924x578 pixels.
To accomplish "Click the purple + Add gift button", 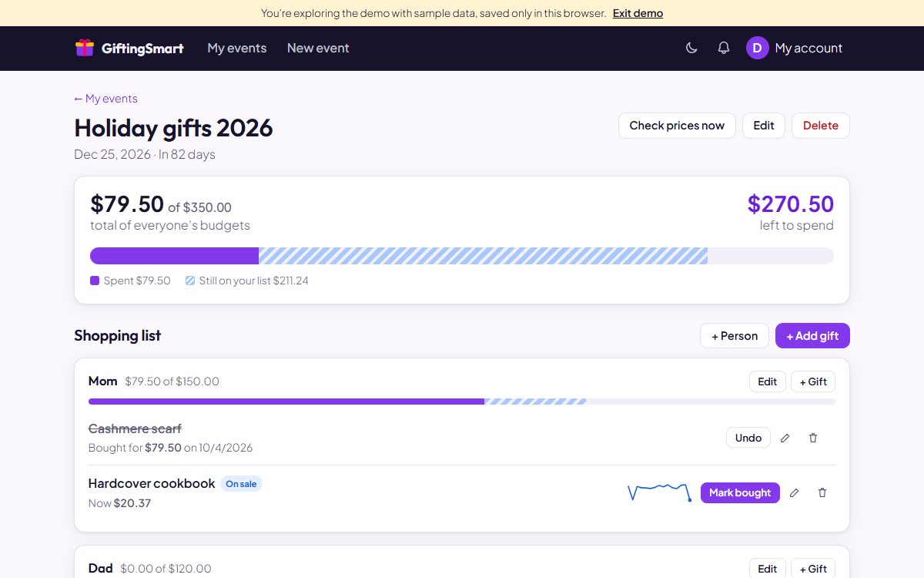I will pos(812,336).
